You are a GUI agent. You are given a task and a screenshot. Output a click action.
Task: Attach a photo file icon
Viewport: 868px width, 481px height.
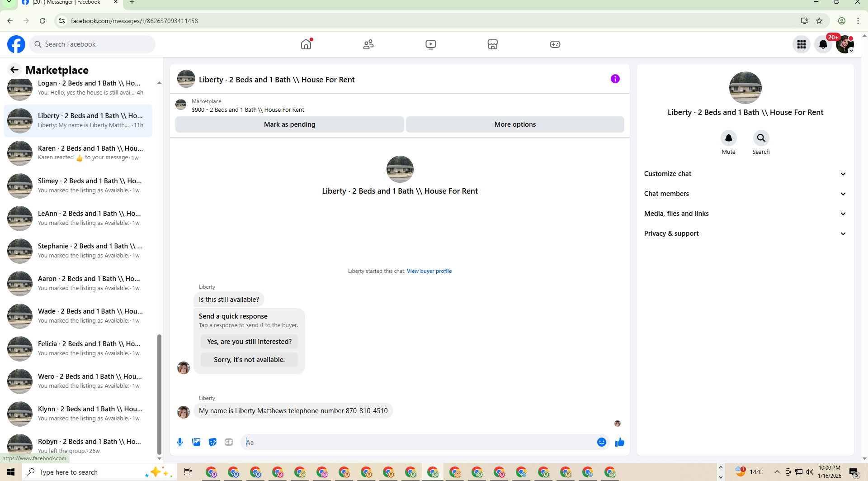click(196, 442)
